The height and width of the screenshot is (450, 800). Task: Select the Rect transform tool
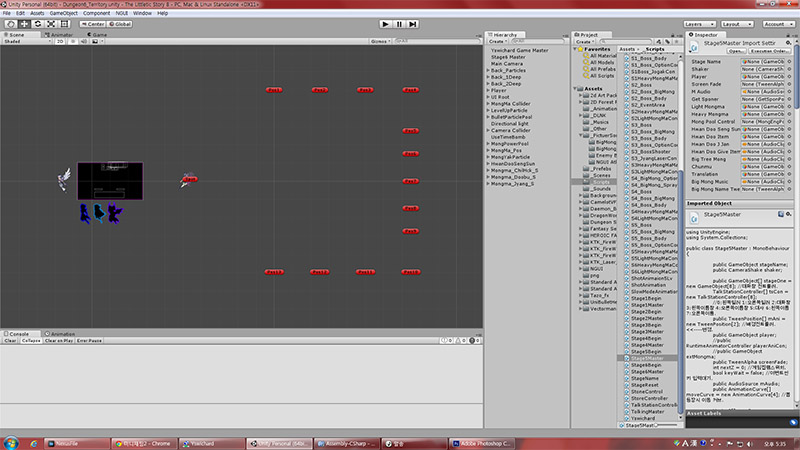point(64,24)
